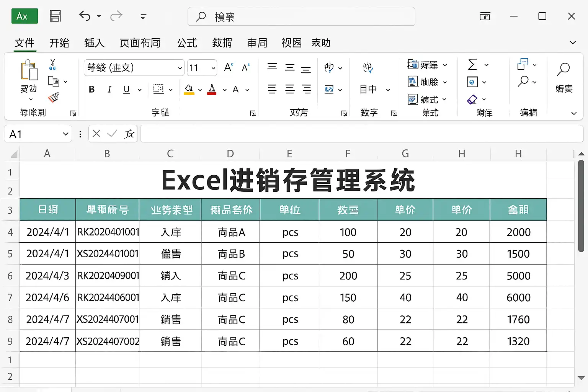Click the Format Painter brush icon
The height and width of the screenshot is (392, 588).
coord(54,98)
